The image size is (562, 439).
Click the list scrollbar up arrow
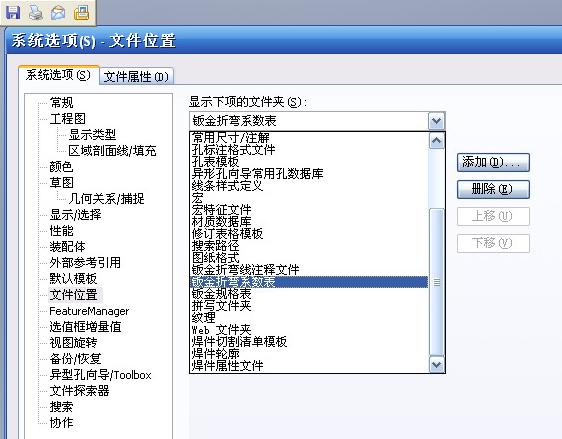click(x=436, y=140)
